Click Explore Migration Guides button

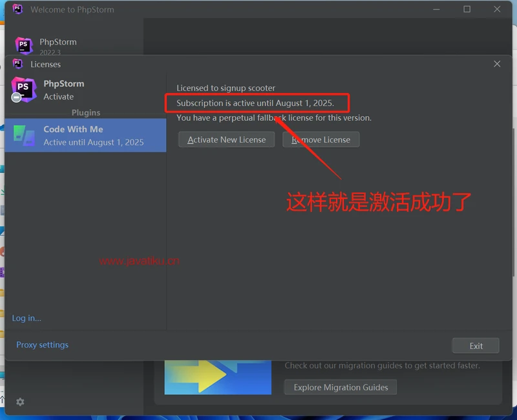pyautogui.click(x=341, y=388)
